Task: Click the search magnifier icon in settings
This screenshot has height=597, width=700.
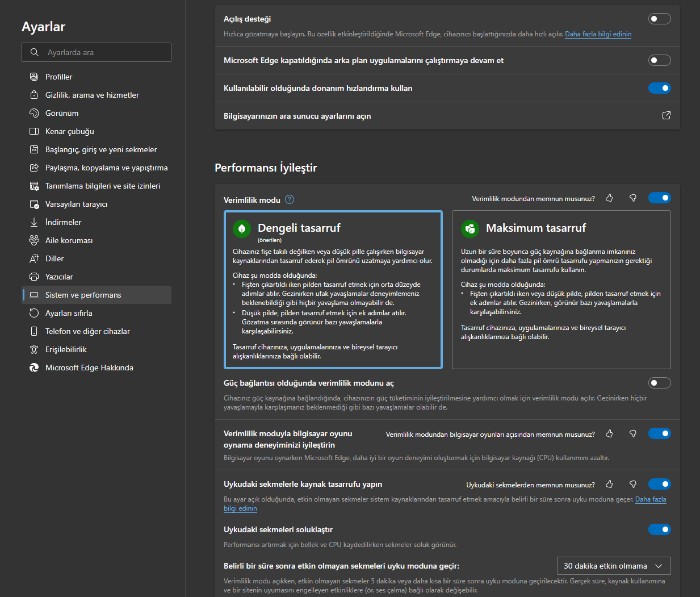Action: tap(35, 52)
